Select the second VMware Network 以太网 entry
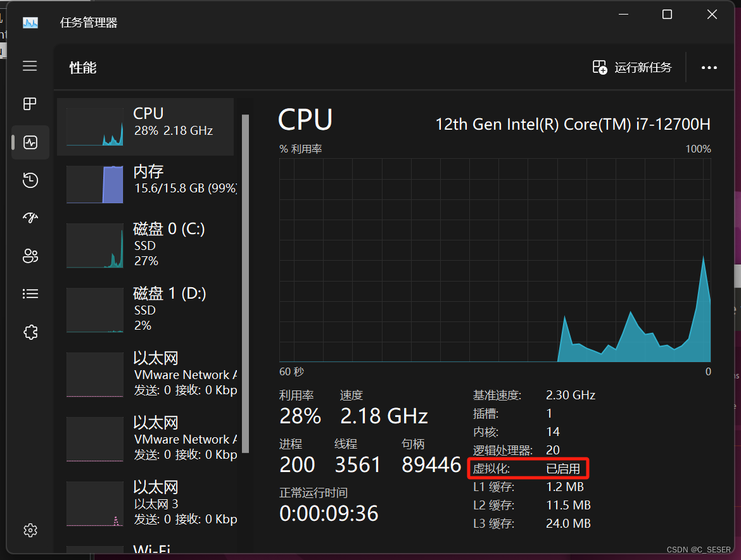 pyautogui.click(x=146, y=439)
